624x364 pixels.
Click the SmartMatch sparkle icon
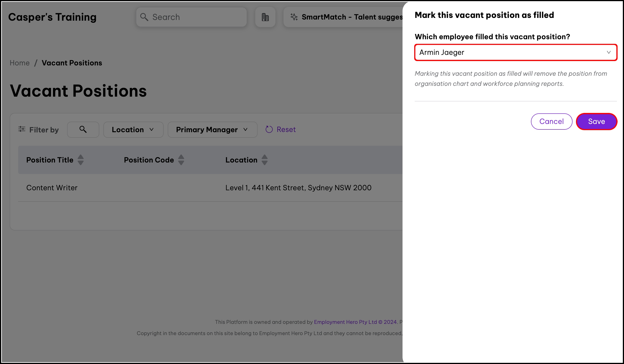[x=294, y=17]
